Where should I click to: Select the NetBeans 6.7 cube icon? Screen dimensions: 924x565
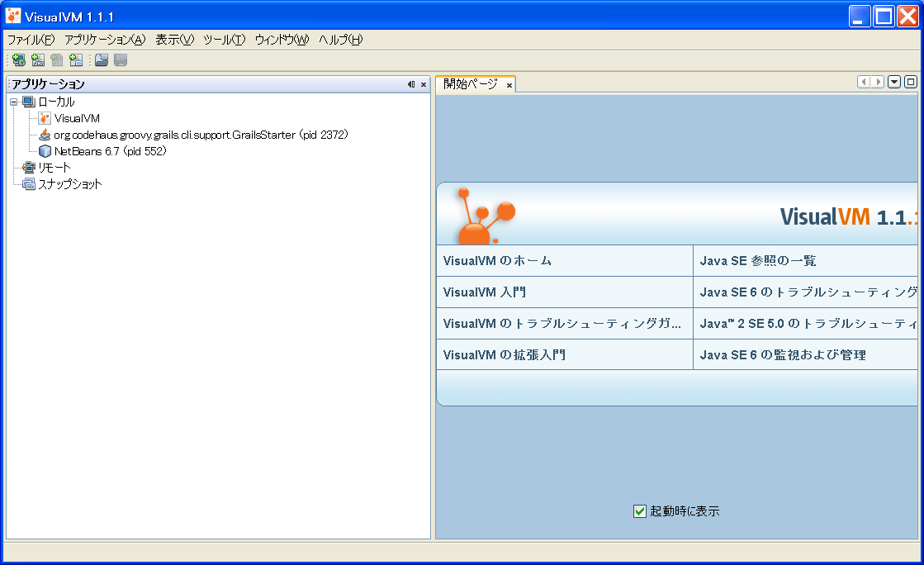[x=45, y=151]
